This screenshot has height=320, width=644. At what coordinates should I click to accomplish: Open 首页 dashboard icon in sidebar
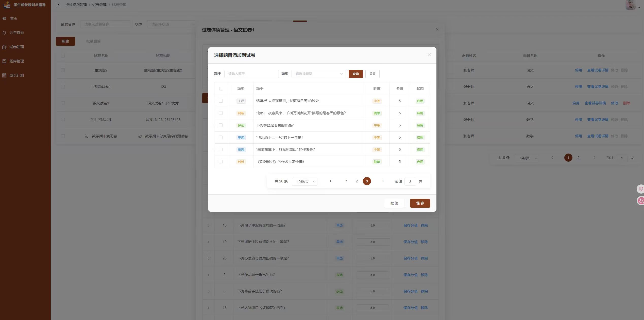(4, 18)
